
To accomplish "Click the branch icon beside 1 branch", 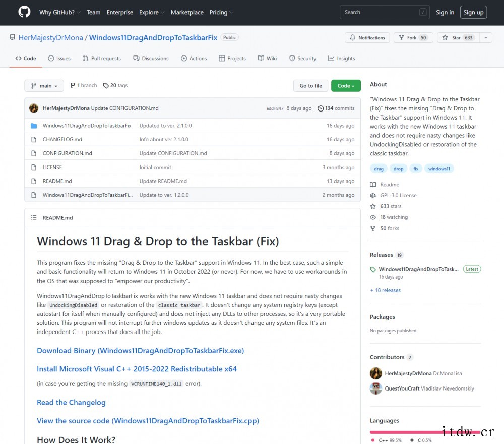I will (x=73, y=86).
